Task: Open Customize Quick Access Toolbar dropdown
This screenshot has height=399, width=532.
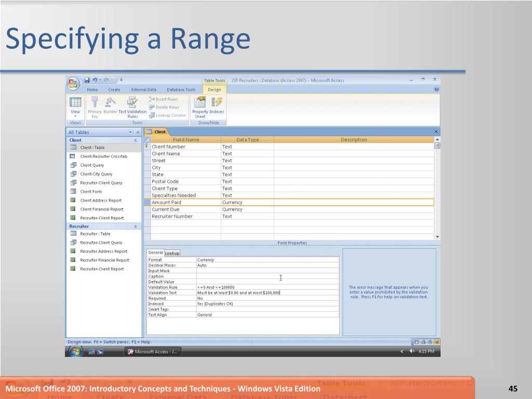Action: tap(121, 80)
